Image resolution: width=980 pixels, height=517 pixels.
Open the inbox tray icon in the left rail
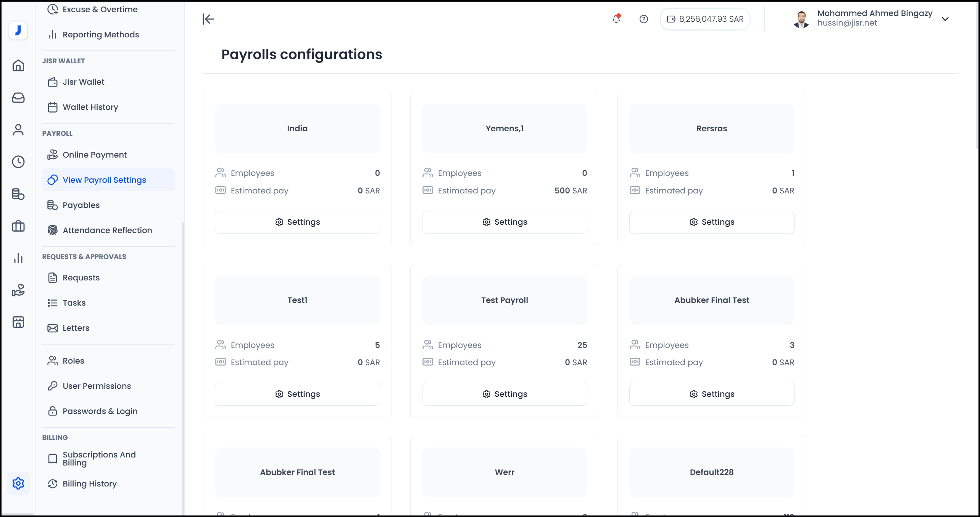pyautogui.click(x=18, y=98)
